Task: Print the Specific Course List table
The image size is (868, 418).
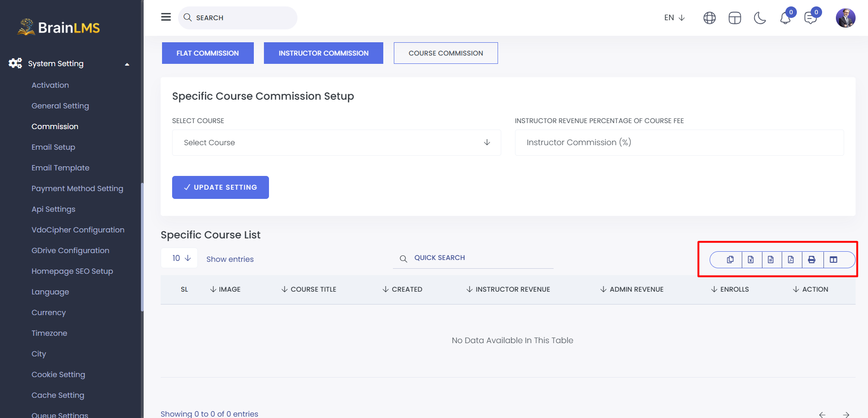Action: (812, 260)
